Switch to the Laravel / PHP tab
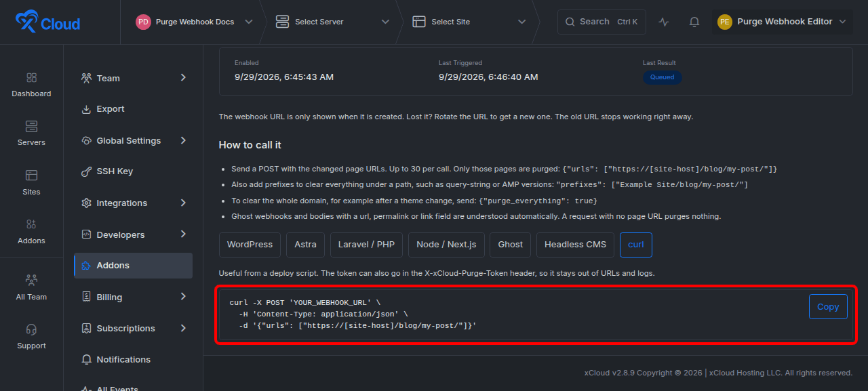868x391 pixels. 366,245
